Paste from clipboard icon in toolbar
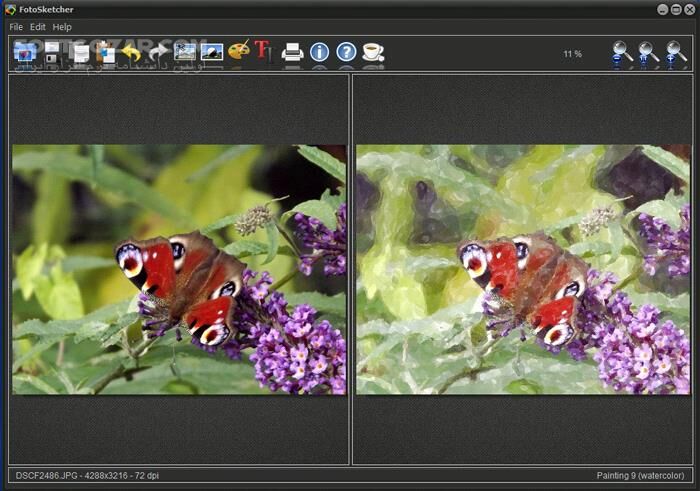The image size is (700, 491). pyautogui.click(x=106, y=52)
